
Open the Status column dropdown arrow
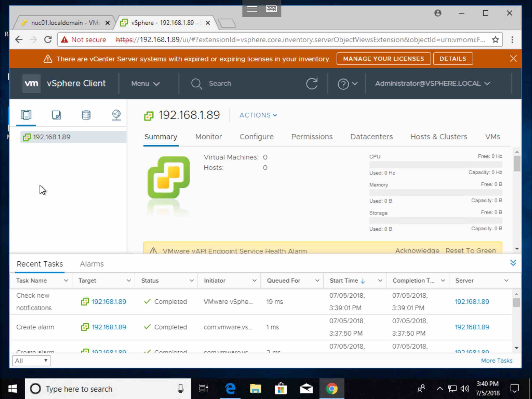(191, 281)
